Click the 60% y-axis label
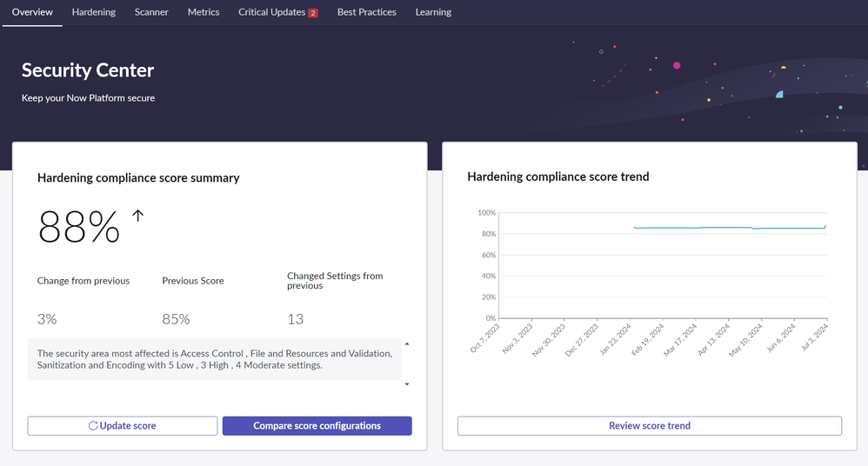Image resolution: width=868 pixels, height=466 pixels. coord(488,255)
